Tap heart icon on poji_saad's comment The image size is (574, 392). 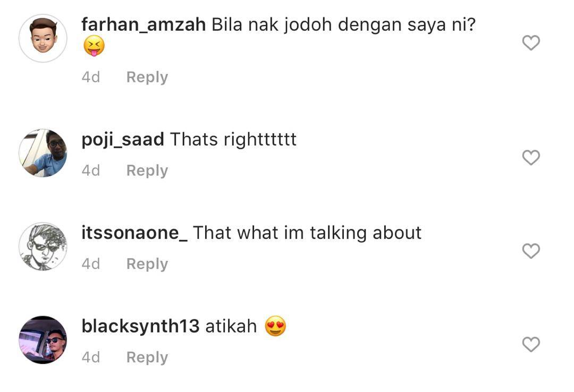tap(531, 157)
